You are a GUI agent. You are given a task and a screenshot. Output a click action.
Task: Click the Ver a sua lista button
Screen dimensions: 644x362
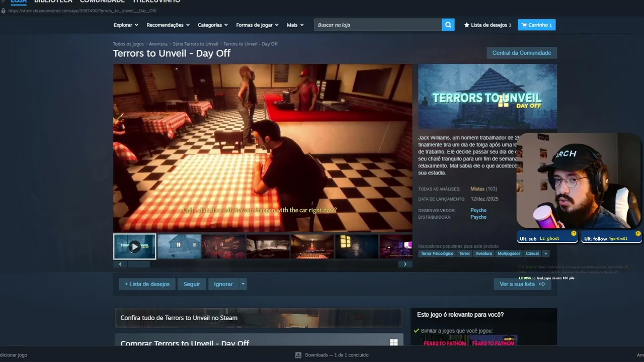click(522, 284)
